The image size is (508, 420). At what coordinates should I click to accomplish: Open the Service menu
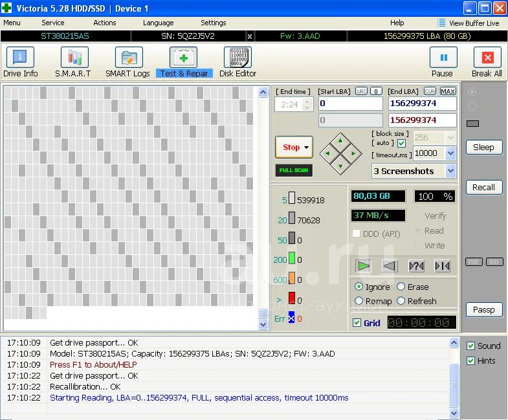53,23
